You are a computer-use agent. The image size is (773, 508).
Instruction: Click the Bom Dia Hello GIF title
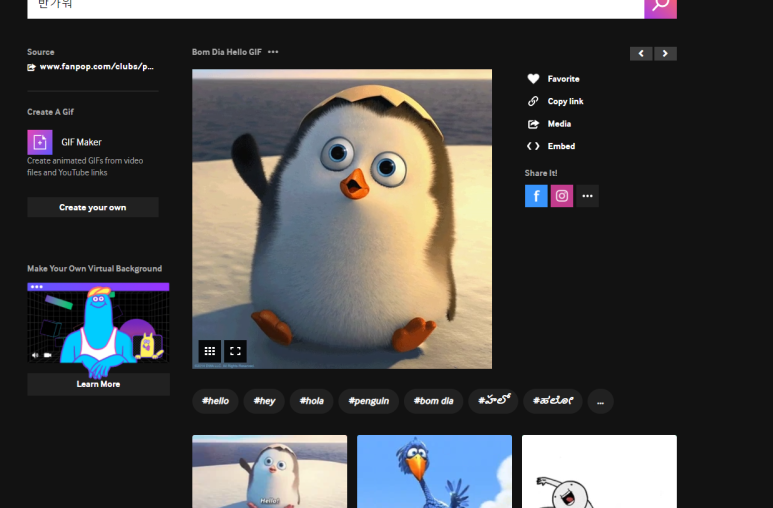(227, 52)
